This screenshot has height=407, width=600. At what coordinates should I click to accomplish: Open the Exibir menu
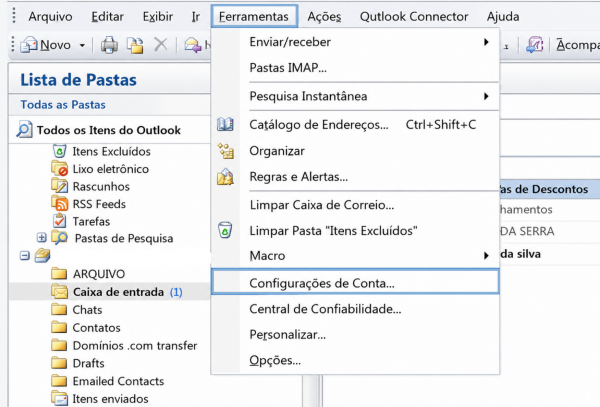click(158, 16)
